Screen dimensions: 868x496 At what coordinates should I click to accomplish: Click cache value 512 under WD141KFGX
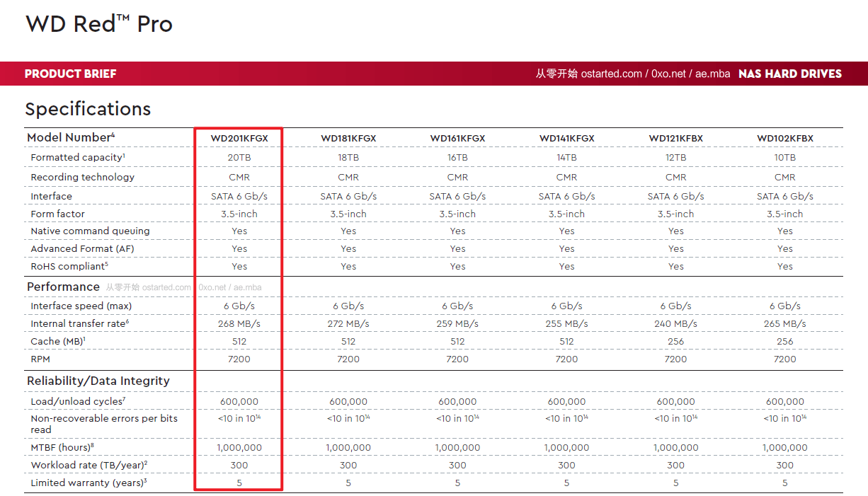coord(566,341)
